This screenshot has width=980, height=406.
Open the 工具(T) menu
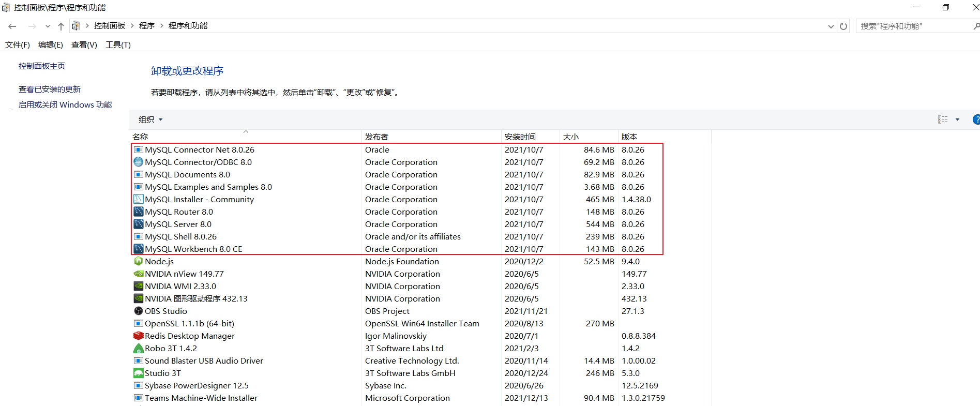(x=118, y=45)
